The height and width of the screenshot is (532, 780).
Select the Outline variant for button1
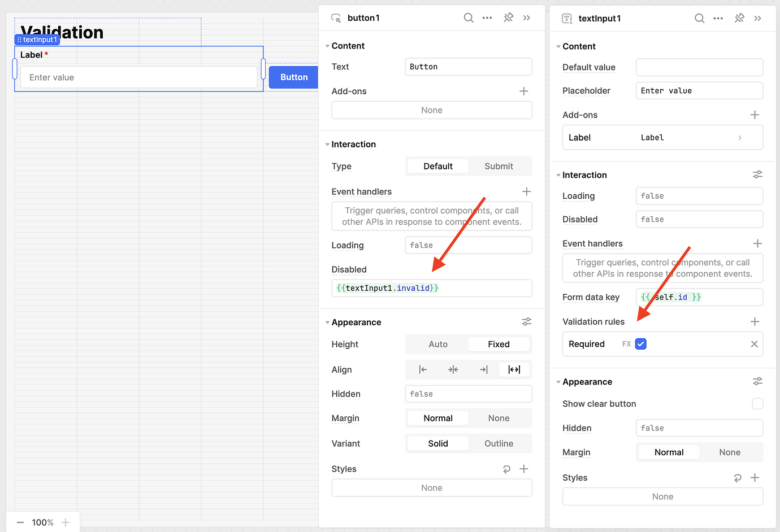point(499,443)
